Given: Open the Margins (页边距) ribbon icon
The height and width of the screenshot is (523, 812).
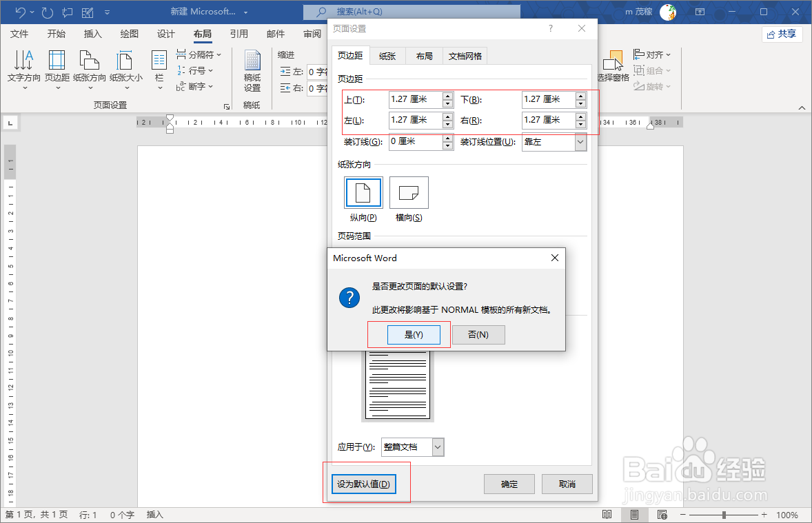Looking at the screenshot, I should click(57, 70).
